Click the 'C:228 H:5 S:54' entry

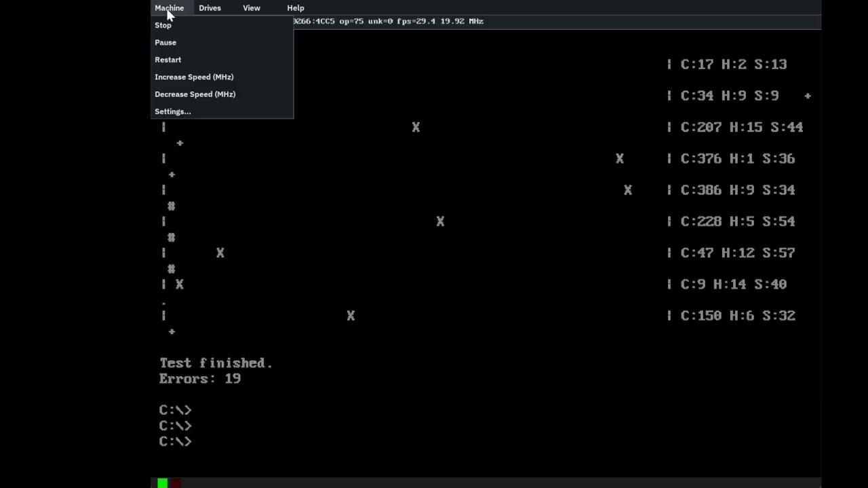(x=738, y=221)
